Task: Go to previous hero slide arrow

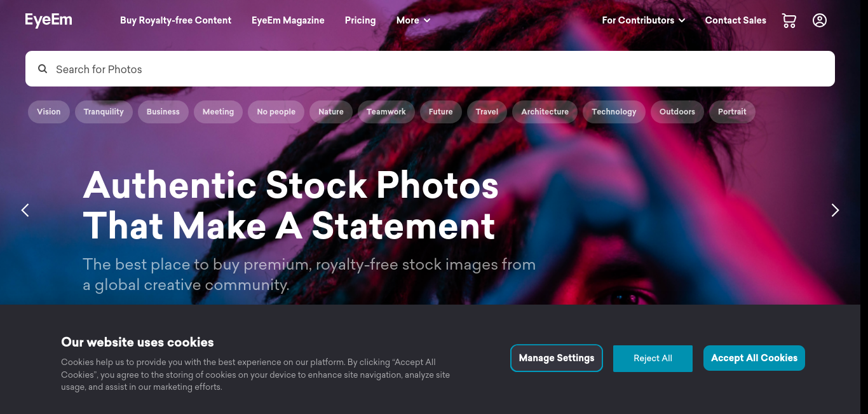Action: (x=25, y=210)
